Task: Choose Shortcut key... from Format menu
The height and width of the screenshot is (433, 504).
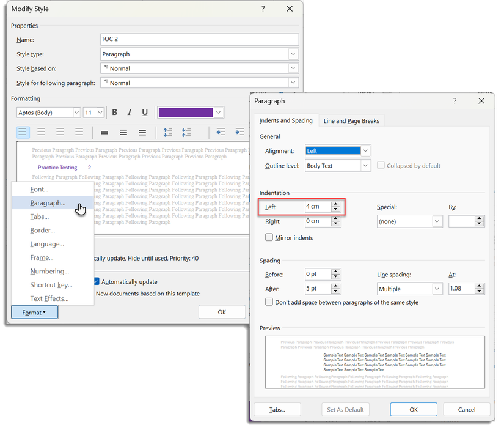Action: click(51, 285)
